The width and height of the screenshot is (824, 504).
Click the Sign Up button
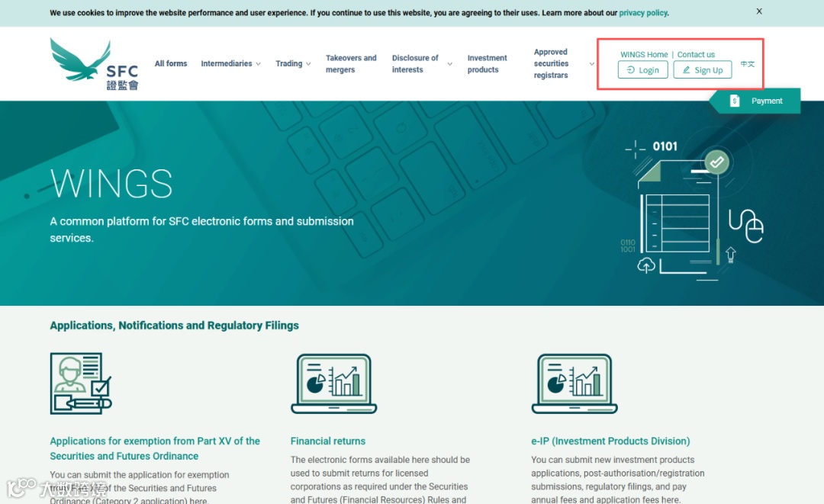(x=703, y=70)
